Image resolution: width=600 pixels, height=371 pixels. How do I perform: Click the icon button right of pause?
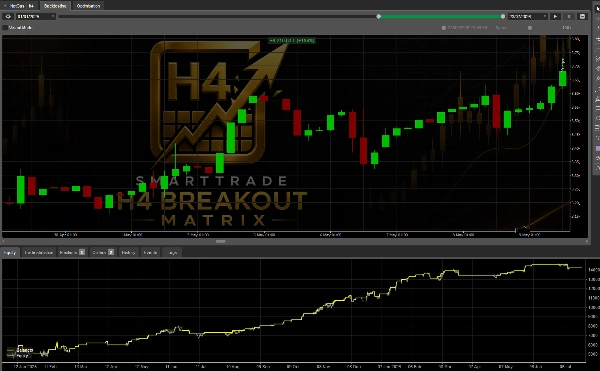[582, 16]
